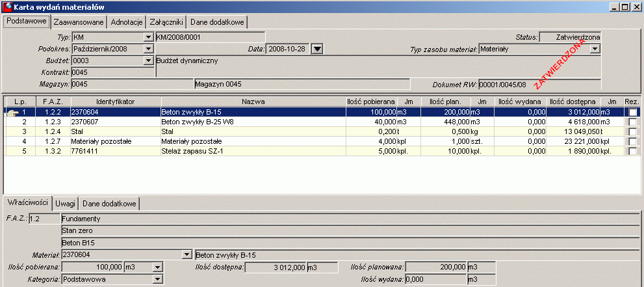
Task: Expand the Kategoria Podstawowa dropdown
Action: coord(158,280)
